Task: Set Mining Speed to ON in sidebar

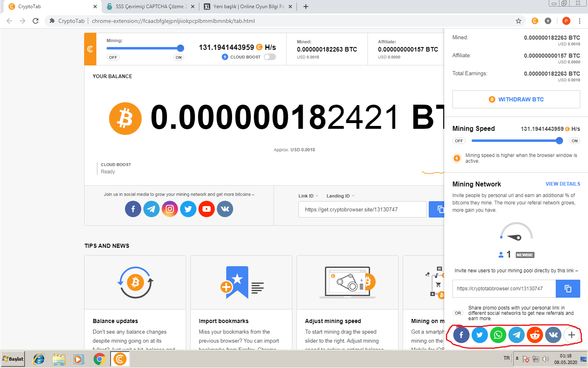Action: pyautogui.click(x=575, y=141)
